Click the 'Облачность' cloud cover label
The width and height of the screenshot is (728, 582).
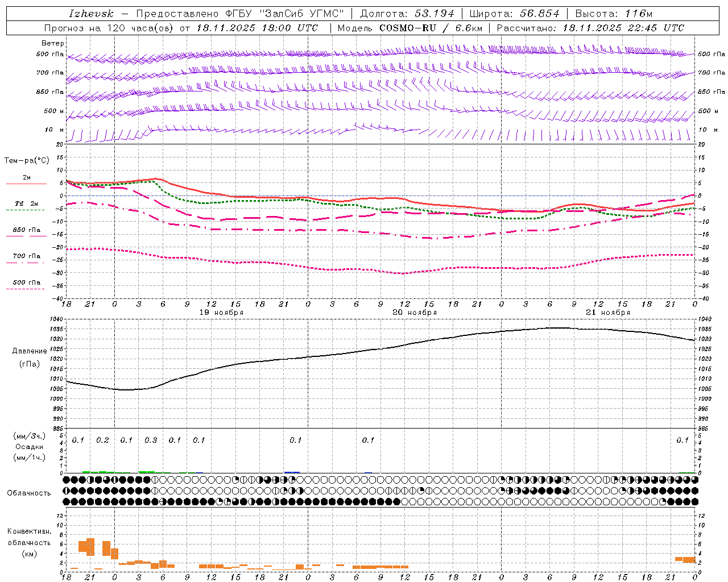(29, 493)
